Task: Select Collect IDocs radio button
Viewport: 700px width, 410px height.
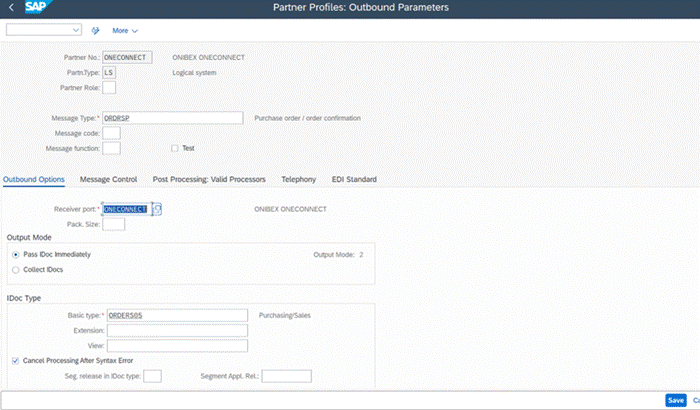Action: click(x=15, y=270)
